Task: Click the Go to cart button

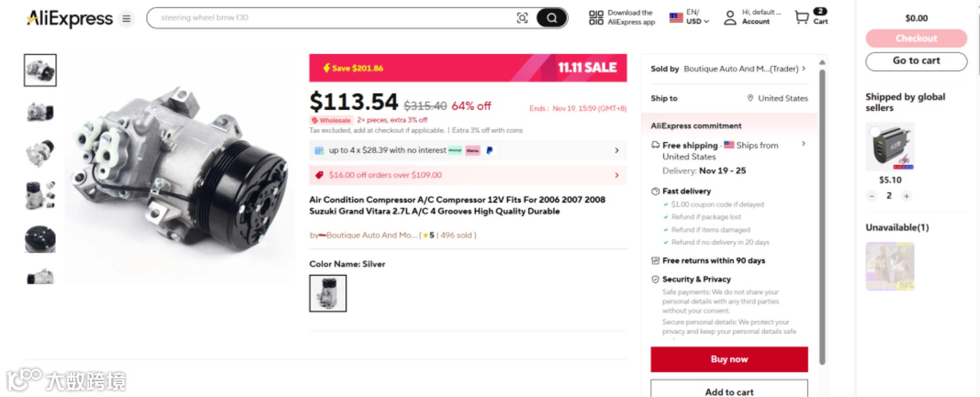Action: tap(916, 61)
